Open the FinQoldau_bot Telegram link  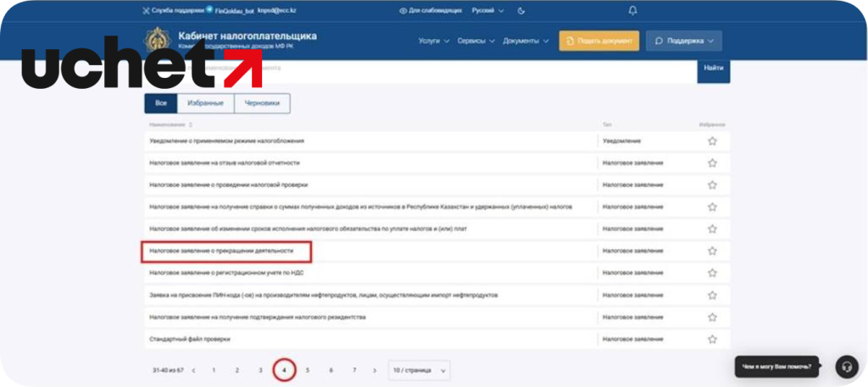[x=230, y=10]
